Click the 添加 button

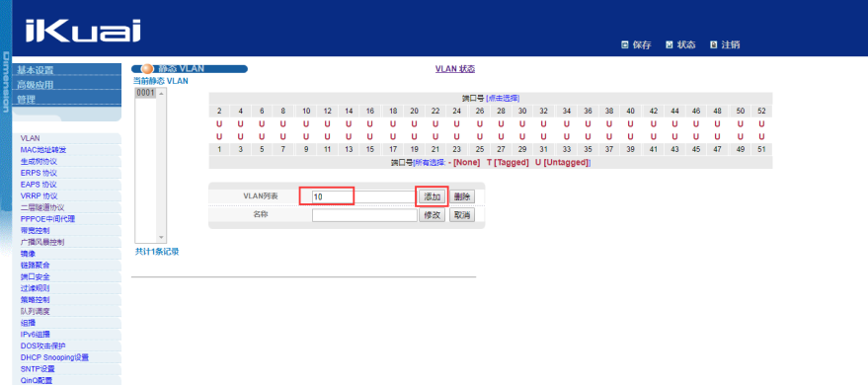pos(432,196)
